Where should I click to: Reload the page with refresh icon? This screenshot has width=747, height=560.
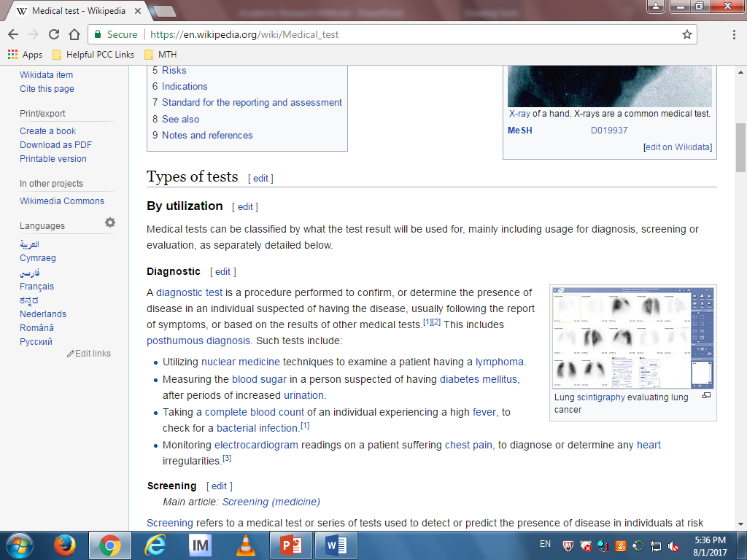pyautogui.click(x=53, y=34)
